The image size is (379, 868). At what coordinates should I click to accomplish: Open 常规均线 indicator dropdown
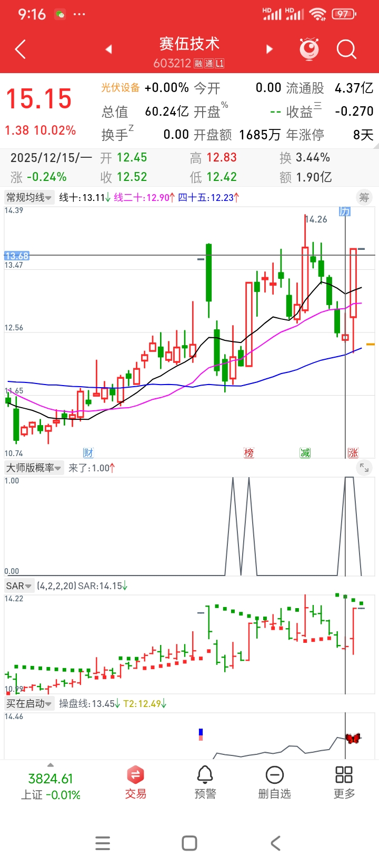point(29,198)
